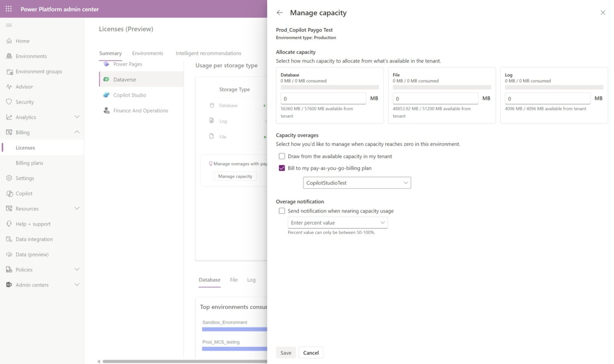Viewport: 614px width, 364px height.
Task: Open the app launcher waffle icon
Action: pyautogui.click(x=8, y=9)
